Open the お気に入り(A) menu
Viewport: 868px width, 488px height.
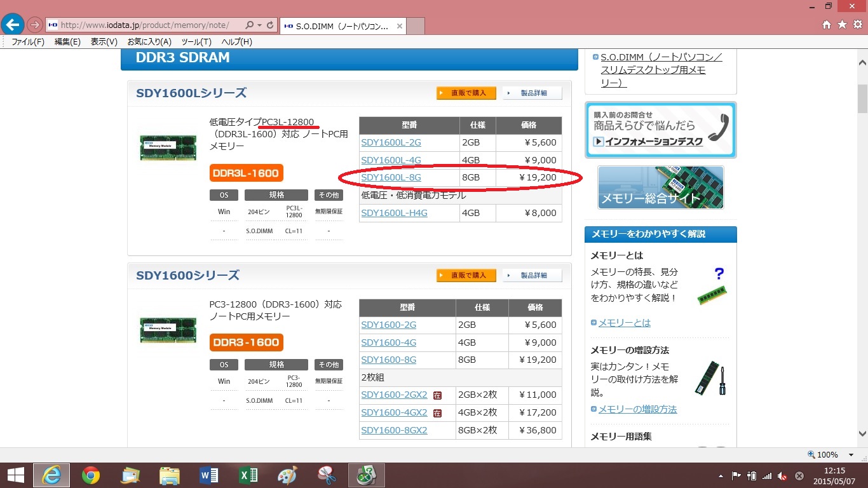coord(149,42)
